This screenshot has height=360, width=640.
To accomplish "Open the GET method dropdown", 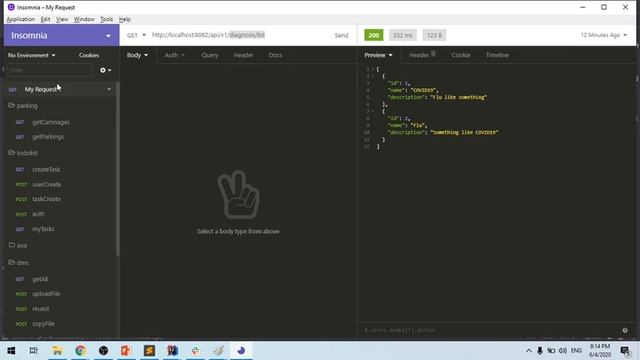I will (136, 35).
